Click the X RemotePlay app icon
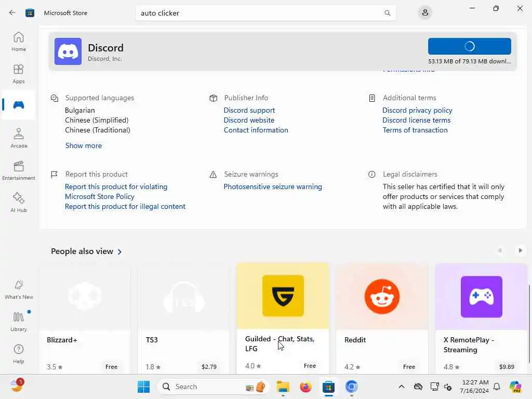Image resolution: width=532 pixels, height=399 pixels. [482, 297]
